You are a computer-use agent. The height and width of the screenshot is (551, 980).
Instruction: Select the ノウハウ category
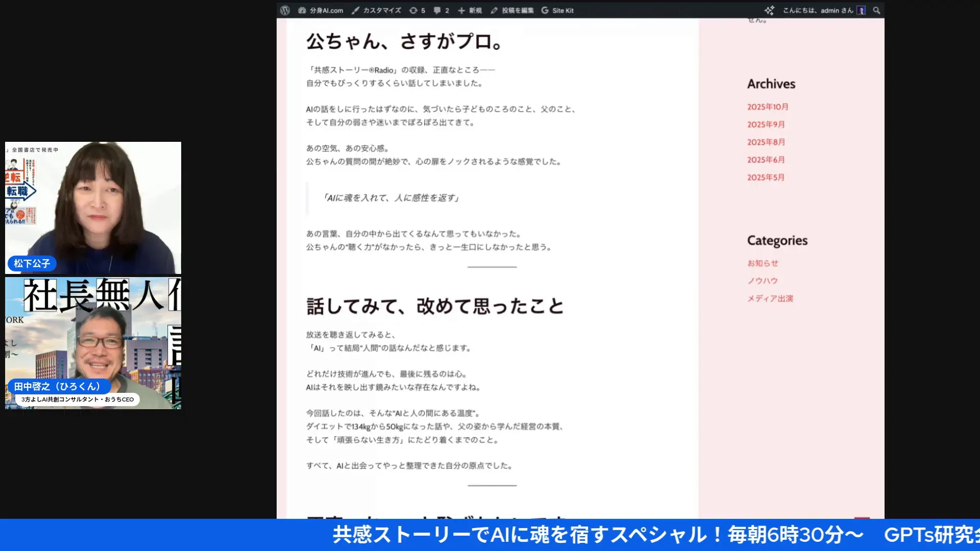click(762, 280)
